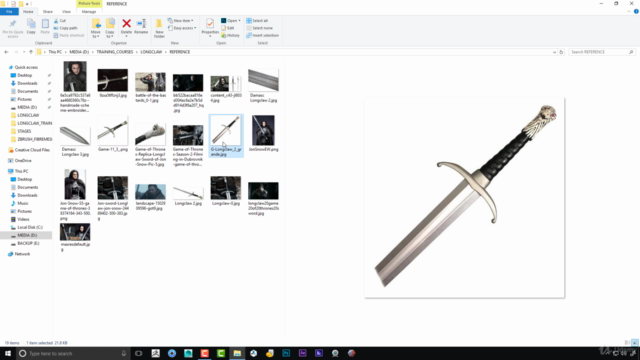Refresh the folder view
The width and height of the screenshot is (640, 360).
pyautogui.click(x=561, y=52)
